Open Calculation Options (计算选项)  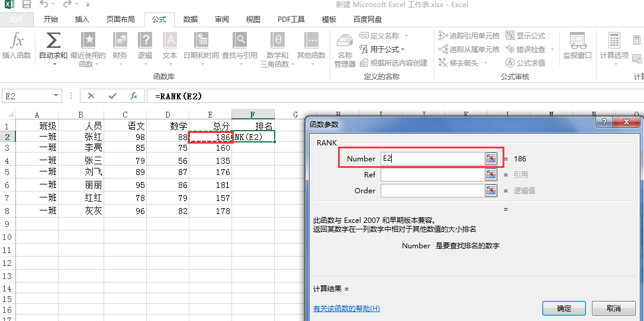point(614,49)
